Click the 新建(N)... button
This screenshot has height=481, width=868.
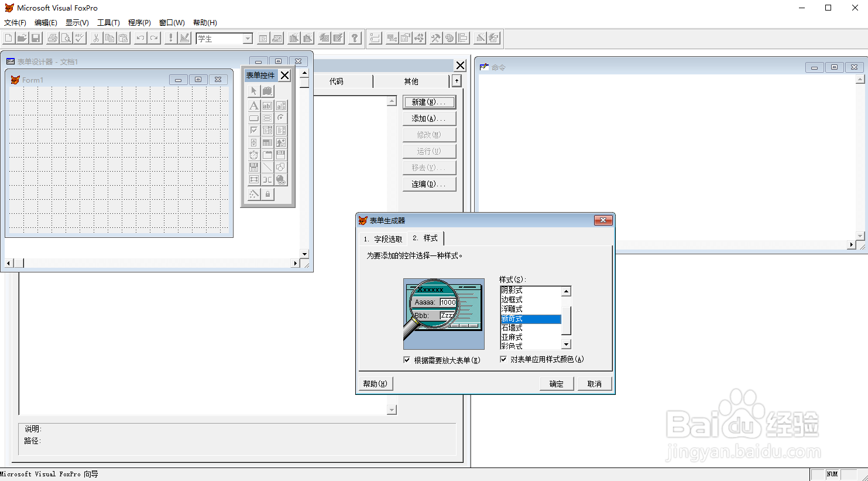coord(429,102)
